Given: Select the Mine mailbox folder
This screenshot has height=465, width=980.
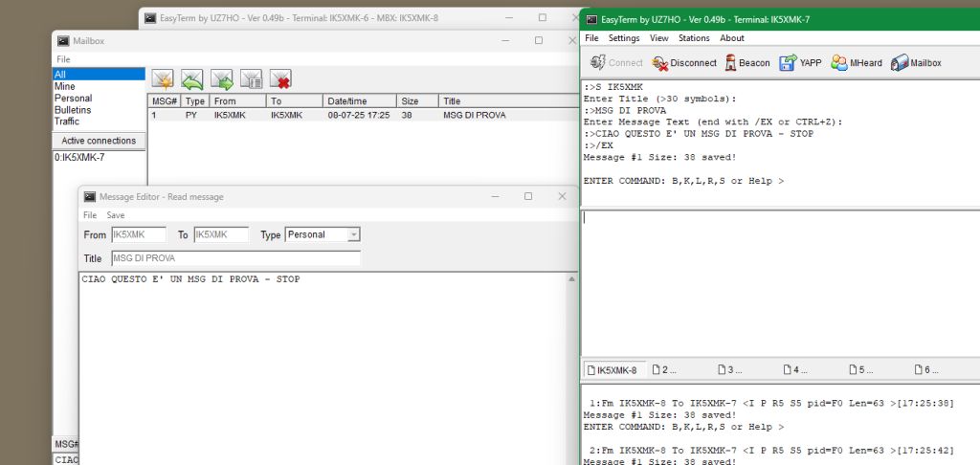Looking at the screenshot, I should tap(99, 86).
